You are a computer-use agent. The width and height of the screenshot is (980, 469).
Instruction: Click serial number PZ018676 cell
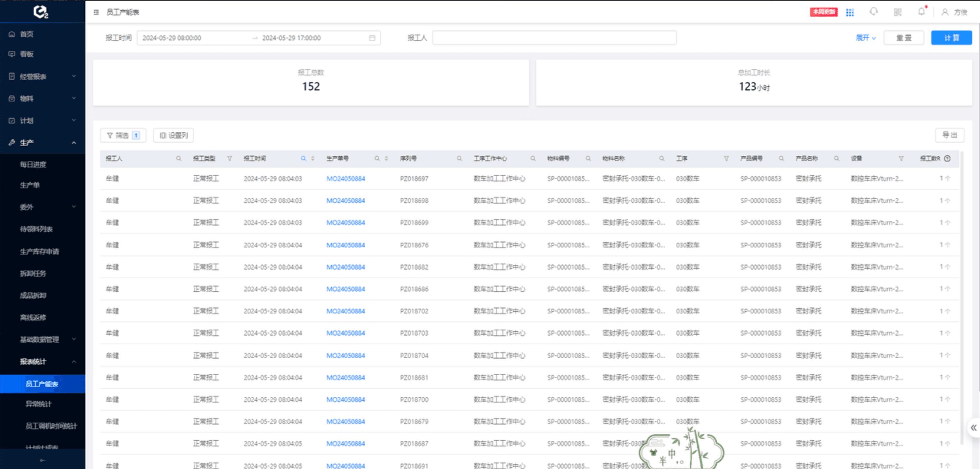coord(414,245)
